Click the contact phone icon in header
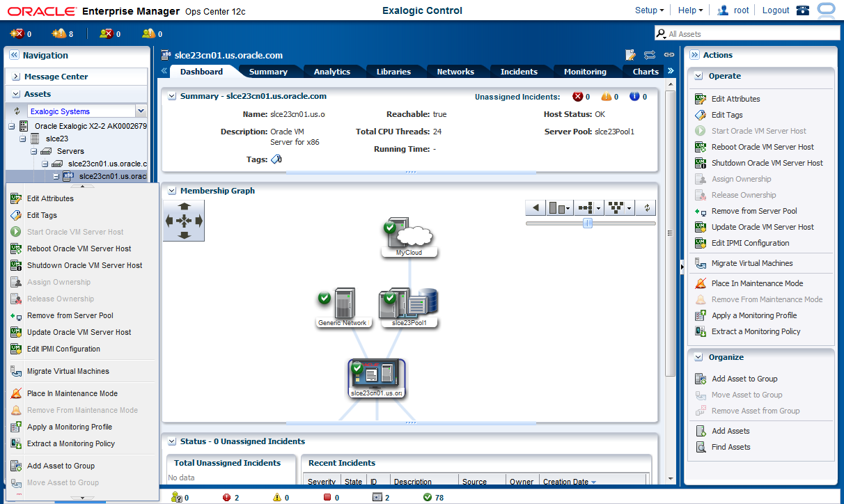 click(803, 10)
